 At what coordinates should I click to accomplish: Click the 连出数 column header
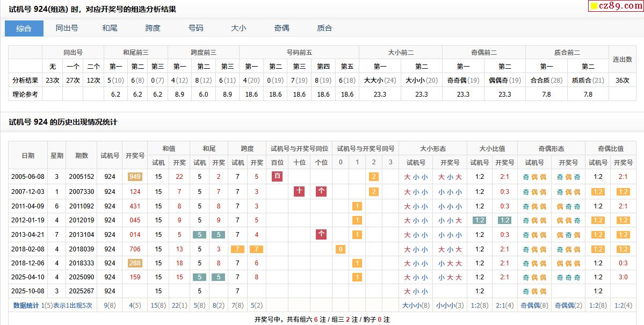pyautogui.click(x=623, y=60)
